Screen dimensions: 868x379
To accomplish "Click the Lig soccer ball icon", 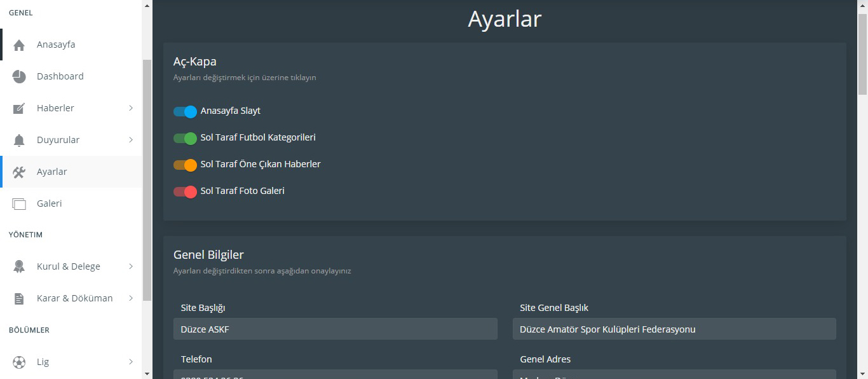I will pyautogui.click(x=19, y=362).
